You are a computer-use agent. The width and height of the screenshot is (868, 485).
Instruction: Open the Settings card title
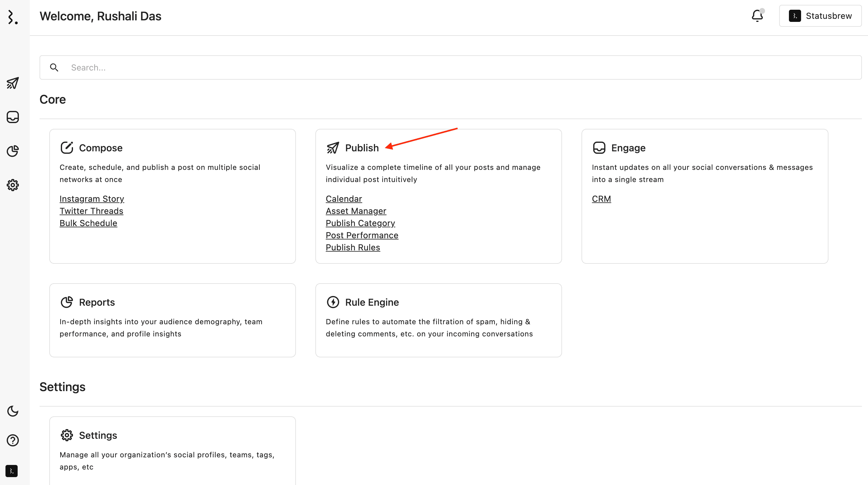coord(98,435)
